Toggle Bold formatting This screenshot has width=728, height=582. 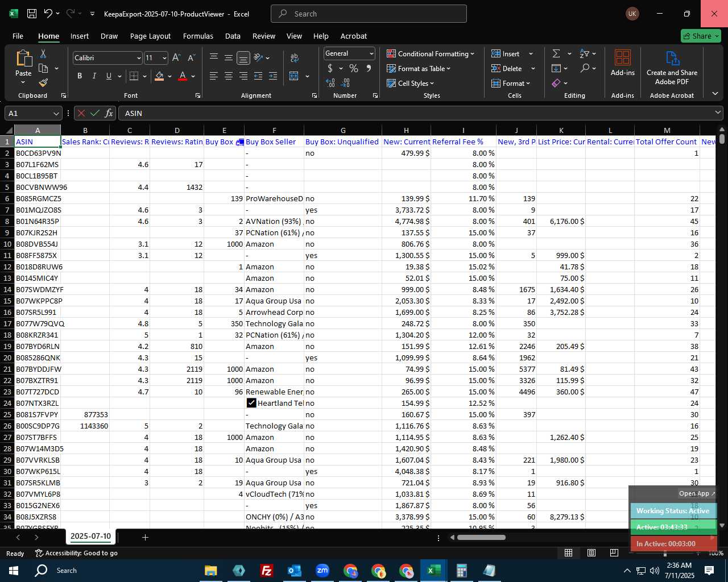80,76
